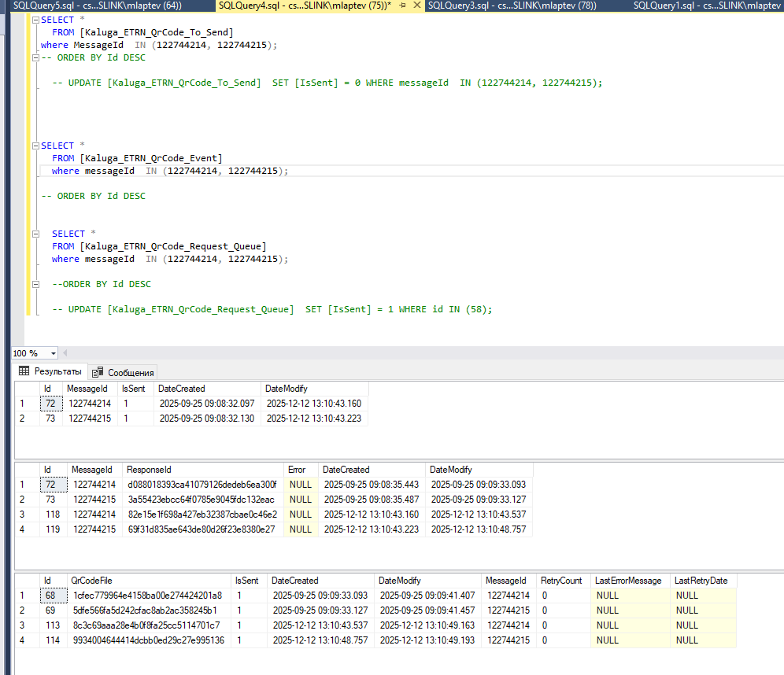Screen dimensions: 784x675
Task: Click the IsSent column header in the first grid
Action: pos(132,389)
